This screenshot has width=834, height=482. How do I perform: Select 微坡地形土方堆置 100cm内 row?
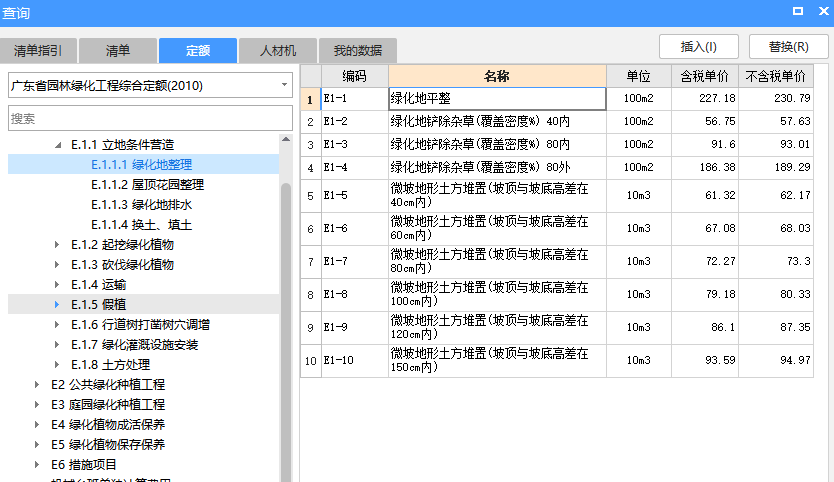[x=557, y=295]
